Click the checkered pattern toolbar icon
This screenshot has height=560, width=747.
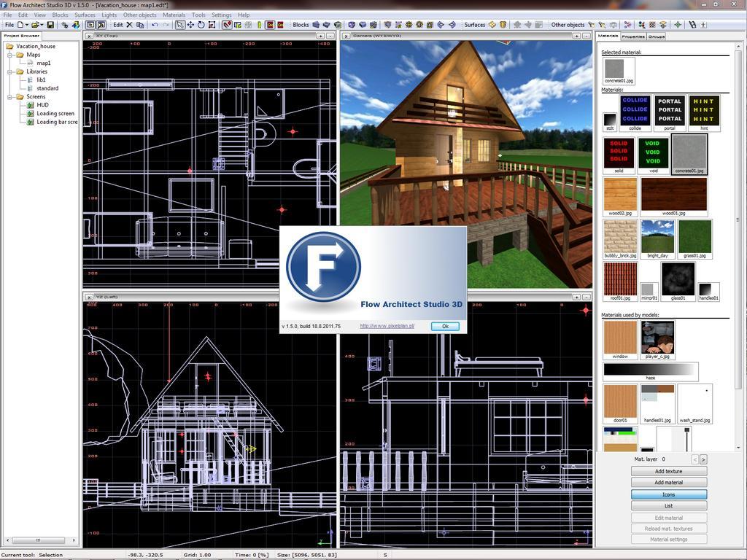coord(652,25)
